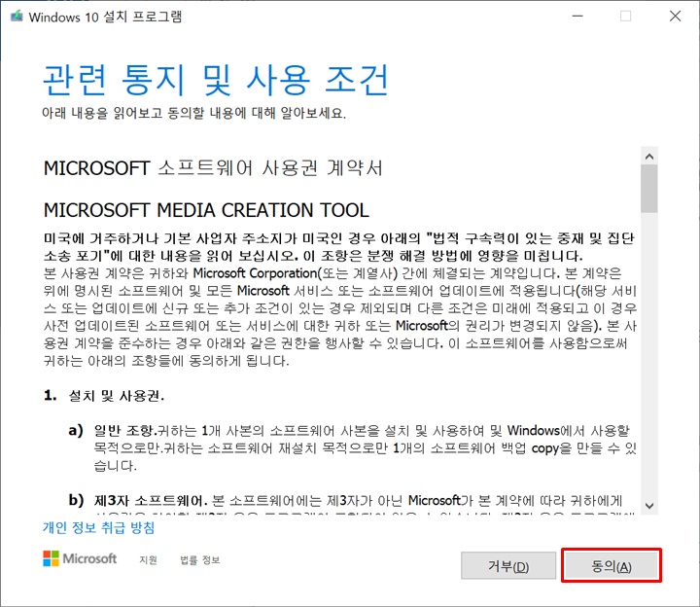Open the 개인 정보 취급 방침 link
Image resolution: width=700 pixels, height=607 pixels.
coord(98,528)
